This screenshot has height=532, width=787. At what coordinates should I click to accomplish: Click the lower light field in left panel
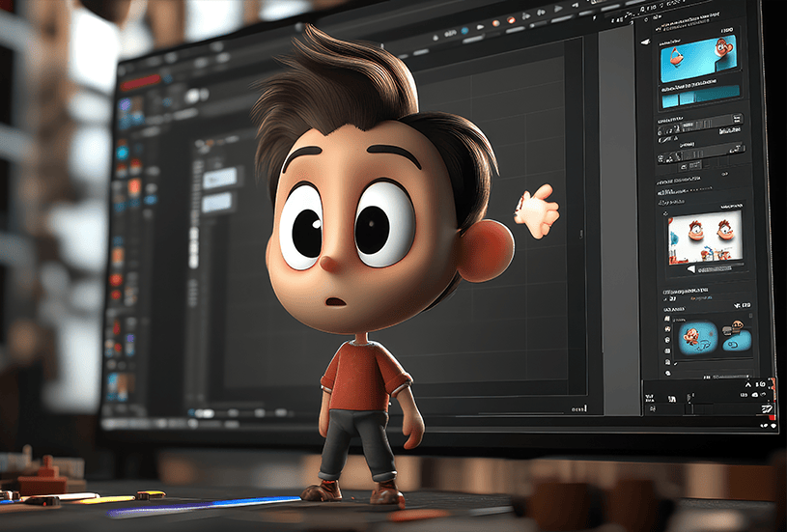pyautogui.click(x=217, y=202)
